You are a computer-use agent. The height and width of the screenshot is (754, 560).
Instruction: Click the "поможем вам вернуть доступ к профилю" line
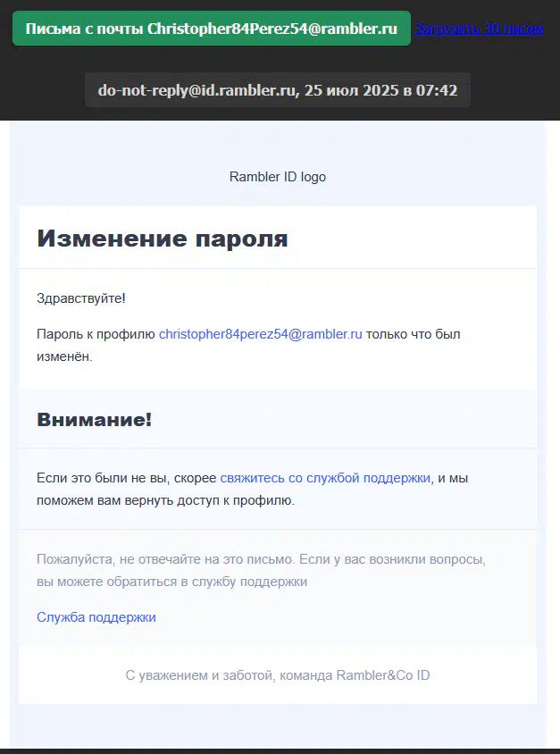point(165,500)
